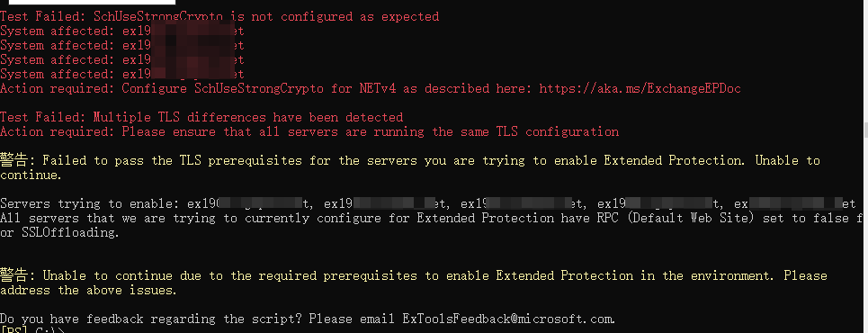Image resolution: width=868 pixels, height=333 pixels.
Task: Click 'Test Failed: Multiple TLS differences' line
Action: tap(201, 118)
